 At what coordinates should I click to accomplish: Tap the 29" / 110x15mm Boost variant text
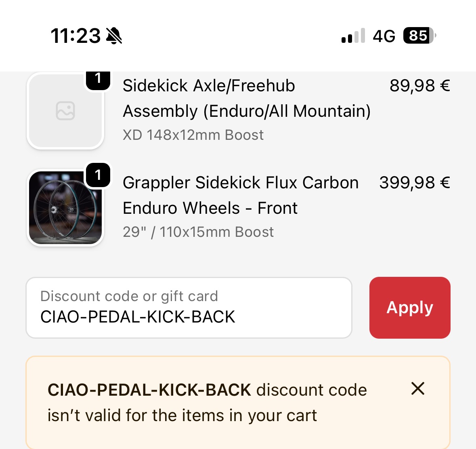(198, 232)
